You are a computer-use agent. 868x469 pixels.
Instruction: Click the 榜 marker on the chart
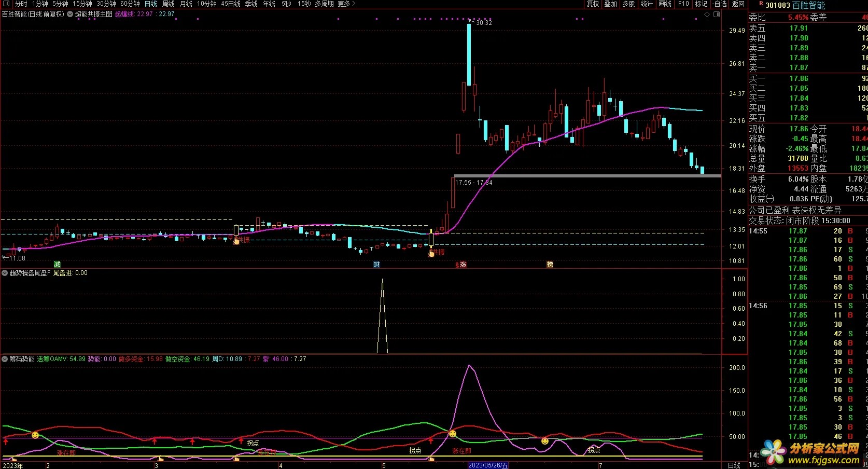(x=550, y=265)
